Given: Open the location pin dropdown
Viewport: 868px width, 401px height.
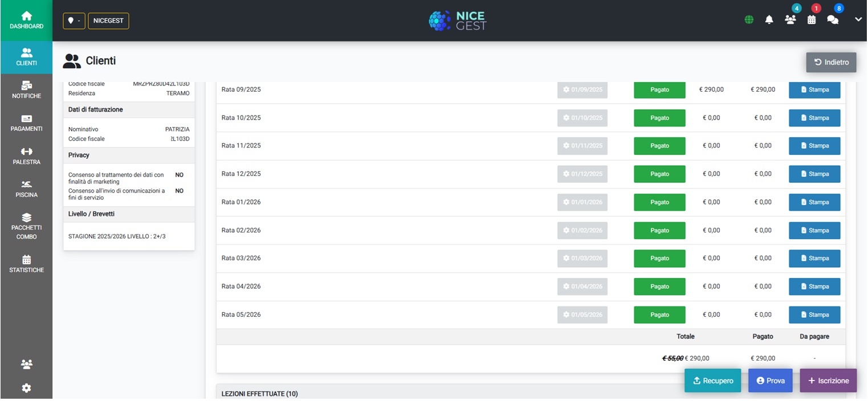Looking at the screenshot, I should tap(74, 21).
